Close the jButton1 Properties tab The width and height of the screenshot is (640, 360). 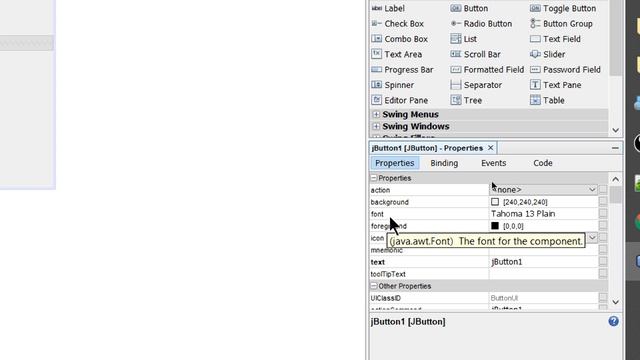491,148
